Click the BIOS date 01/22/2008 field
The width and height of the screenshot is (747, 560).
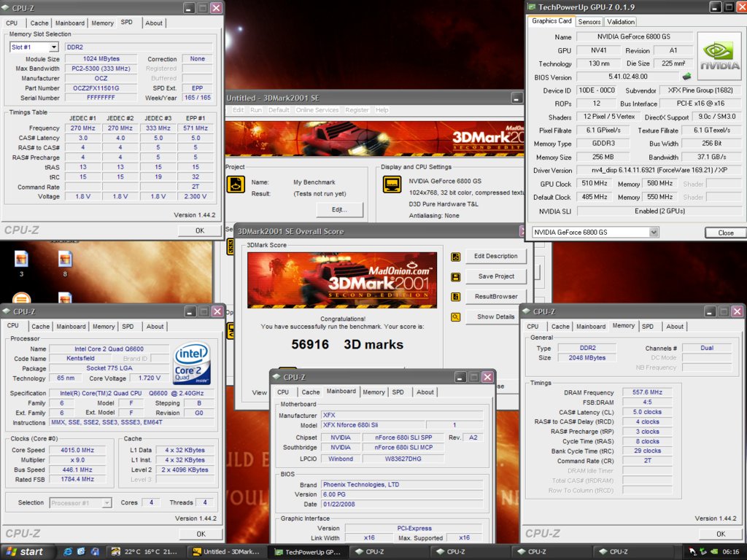click(x=402, y=505)
